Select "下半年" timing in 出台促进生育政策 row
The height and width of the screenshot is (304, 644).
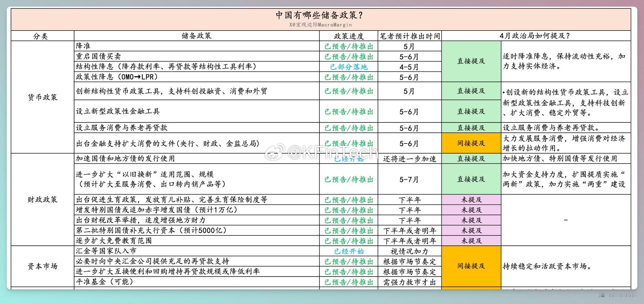(409, 200)
